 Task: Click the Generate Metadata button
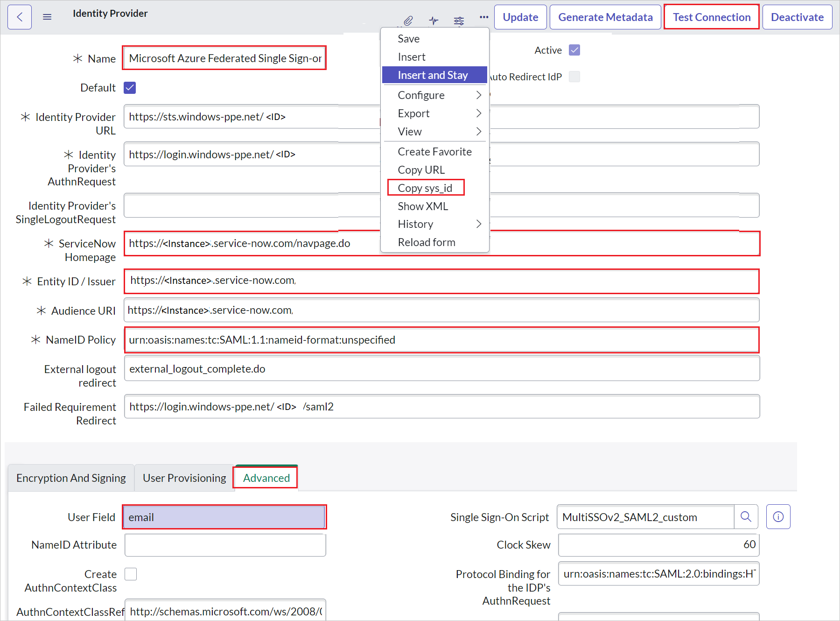pyautogui.click(x=605, y=17)
